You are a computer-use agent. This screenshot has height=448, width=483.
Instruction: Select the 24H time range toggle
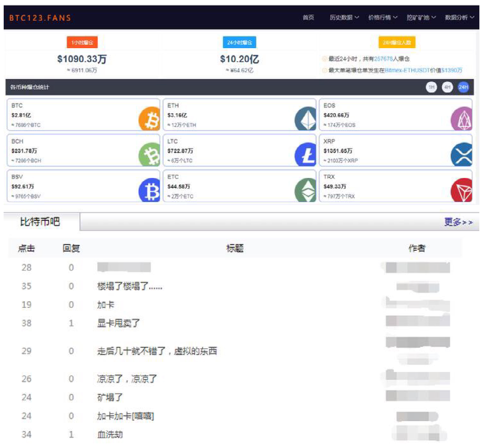463,87
